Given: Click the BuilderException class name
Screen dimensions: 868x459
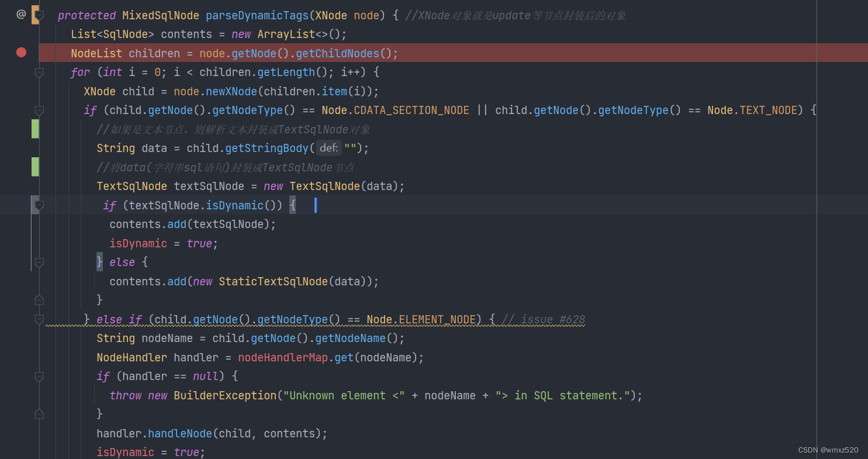Looking at the screenshot, I should [225, 395].
